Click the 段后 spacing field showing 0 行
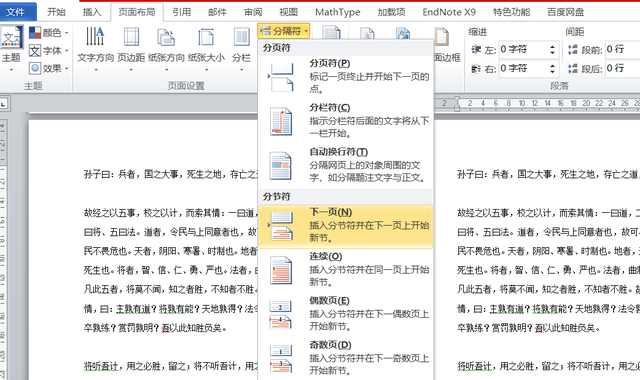Screen dimensions: 640x380 [x=622, y=69]
